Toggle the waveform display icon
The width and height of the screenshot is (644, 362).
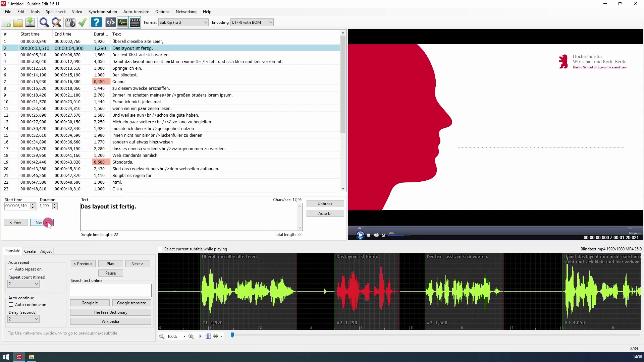click(123, 22)
